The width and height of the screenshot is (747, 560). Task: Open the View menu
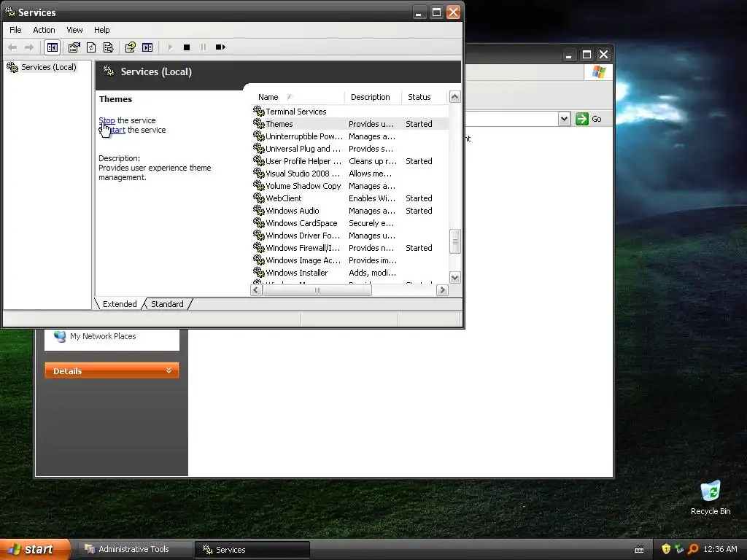click(x=74, y=30)
